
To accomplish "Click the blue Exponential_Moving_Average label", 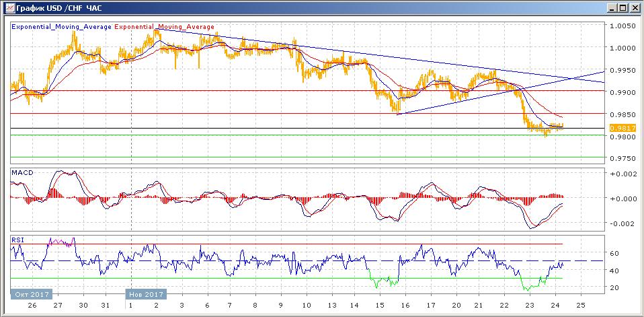I will click(61, 27).
